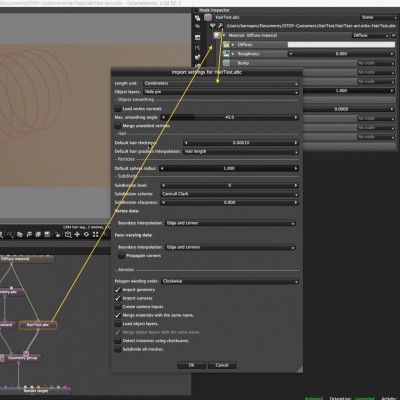Confirm import settings with Ok button
This screenshot has height=400, width=400.
coord(191,365)
